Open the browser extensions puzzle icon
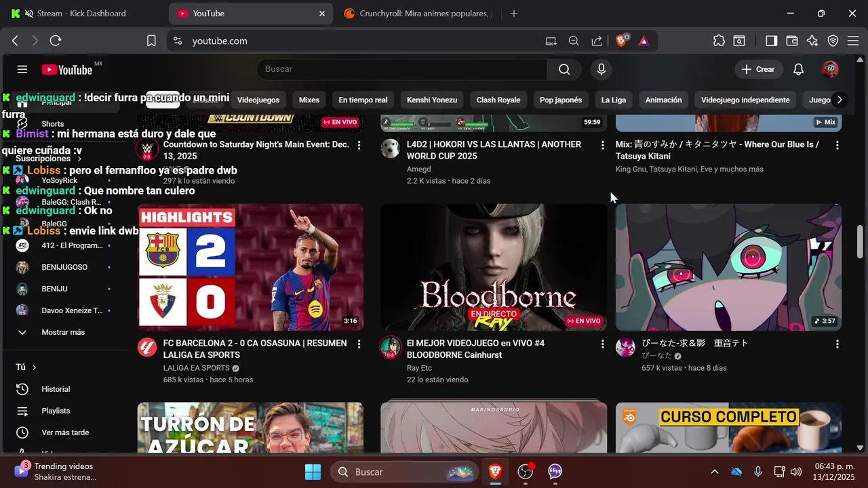Image resolution: width=868 pixels, height=488 pixels. pyautogui.click(x=719, y=41)
